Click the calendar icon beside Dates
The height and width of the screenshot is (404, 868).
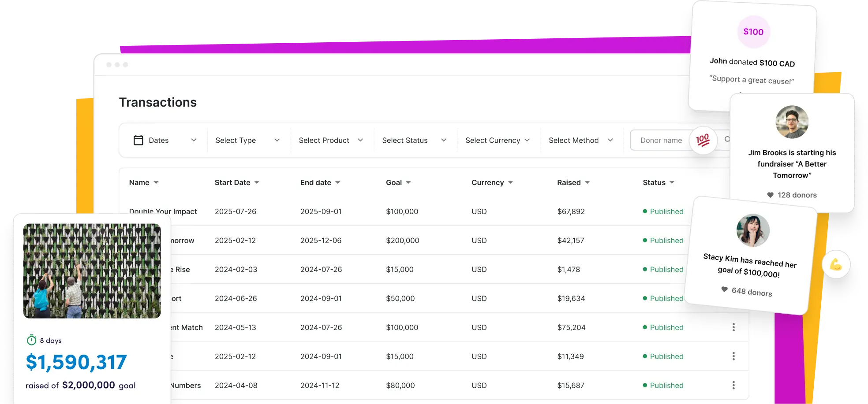pyautogui.click(x=138, y=140)
